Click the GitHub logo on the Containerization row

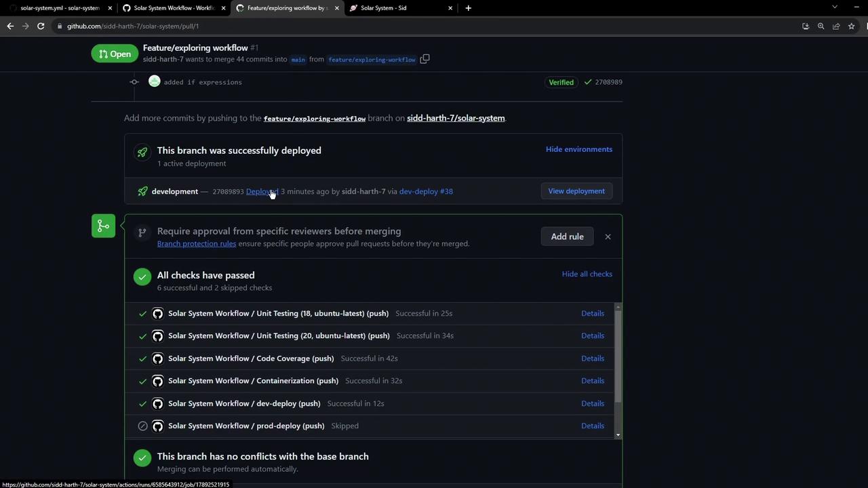(158, 381)
